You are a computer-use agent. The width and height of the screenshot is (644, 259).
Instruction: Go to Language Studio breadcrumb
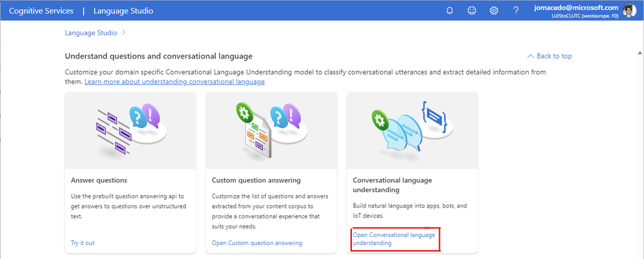(x=91, y=33)
